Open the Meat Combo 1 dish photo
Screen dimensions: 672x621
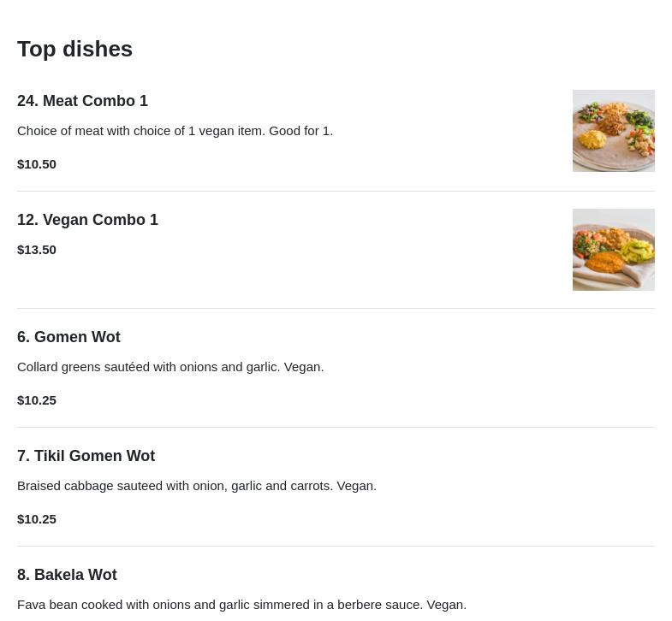tap(613, 131)
